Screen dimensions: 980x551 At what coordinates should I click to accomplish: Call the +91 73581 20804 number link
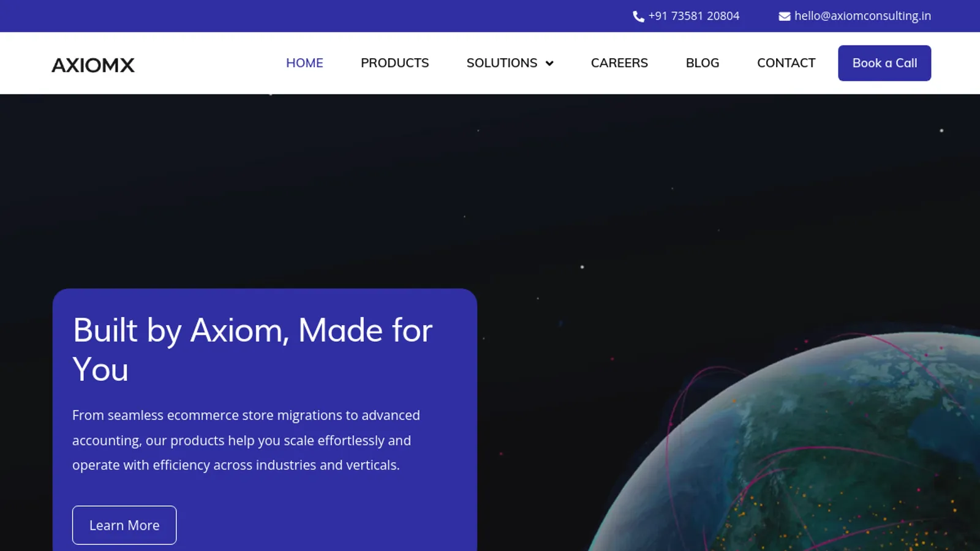coord(694,16)
